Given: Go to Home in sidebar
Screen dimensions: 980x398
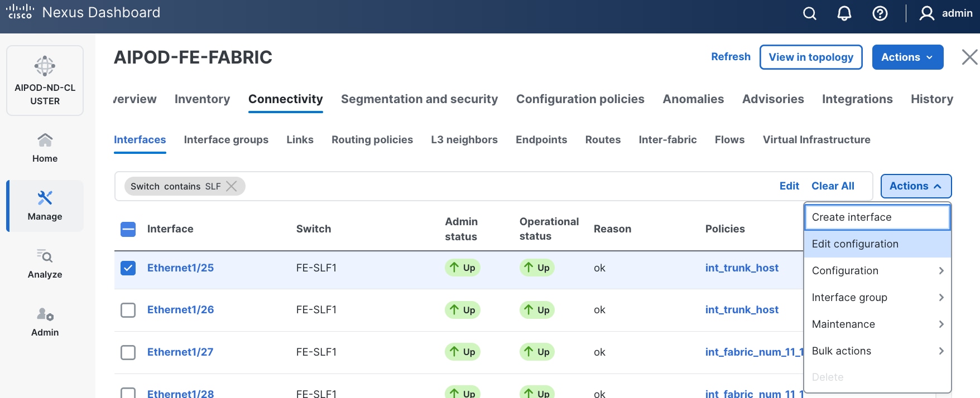Looking at the screenshot, I should (45, 148).
